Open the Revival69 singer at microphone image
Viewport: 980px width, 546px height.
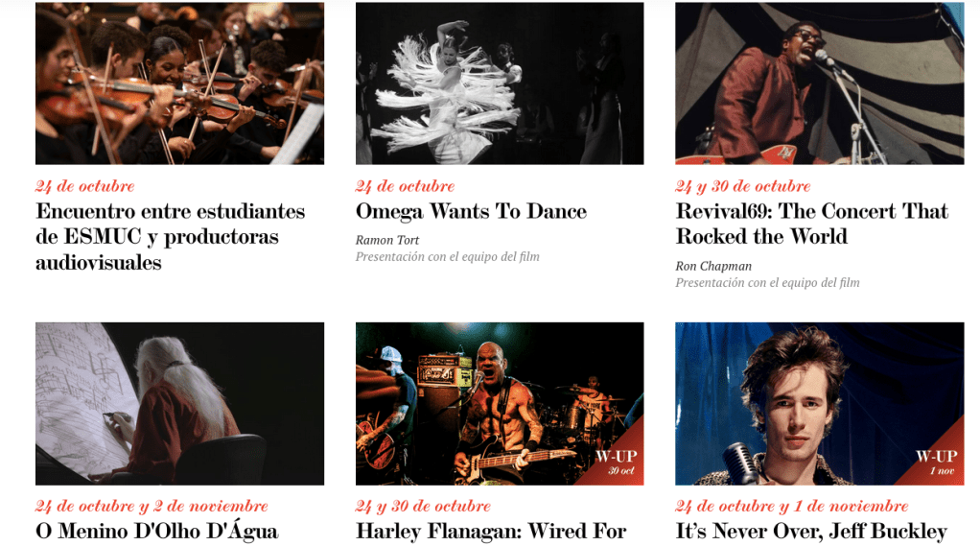pyautogui.click(x=819, y=83)
